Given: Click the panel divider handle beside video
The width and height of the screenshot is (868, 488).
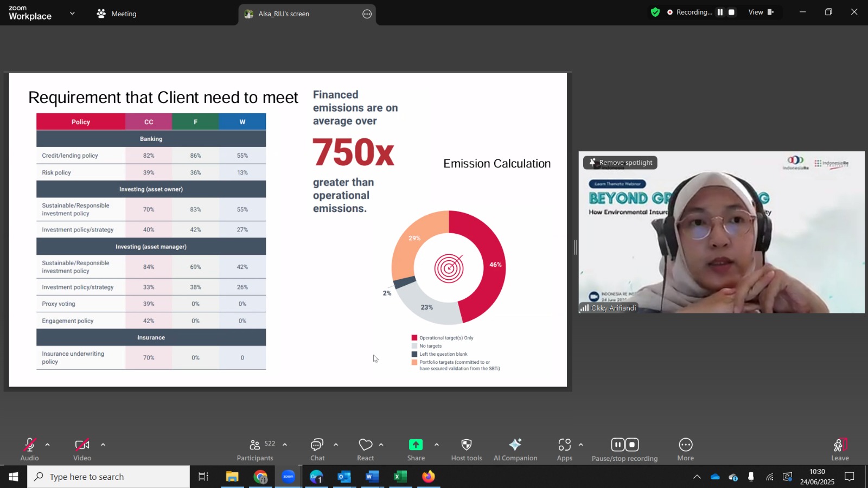Looking at the screenshot, I should (575, 247).
